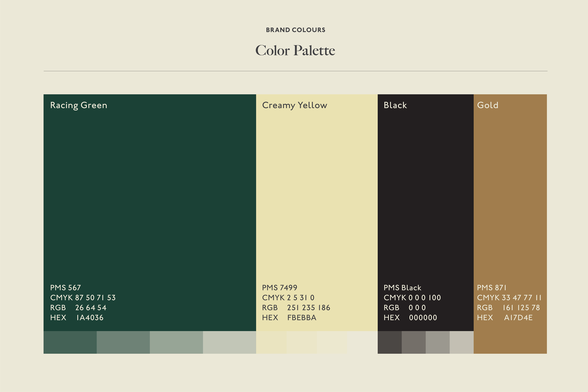Click the "PMS 567" text
Screen dimensions: 588x392
point(65,287)
